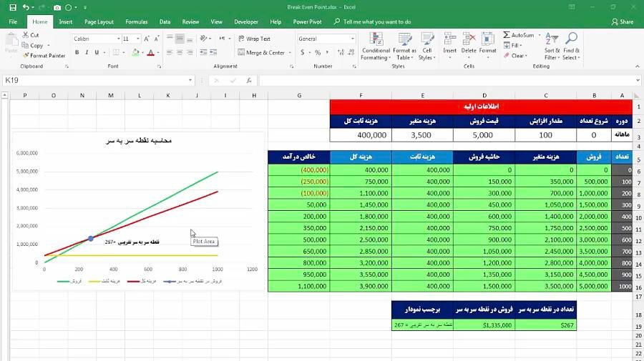644x361 pixels.
Task: Click the Insert Function fx button
Action: tap(249, 80)
